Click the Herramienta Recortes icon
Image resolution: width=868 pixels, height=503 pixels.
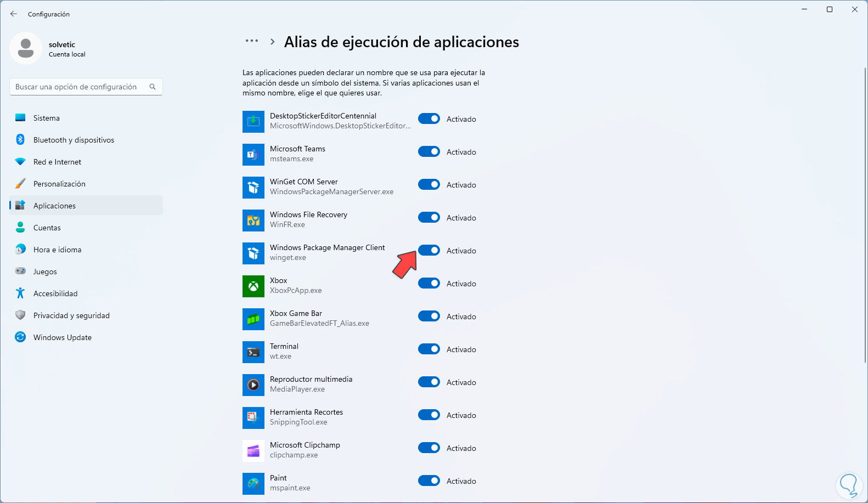(253, 418)
